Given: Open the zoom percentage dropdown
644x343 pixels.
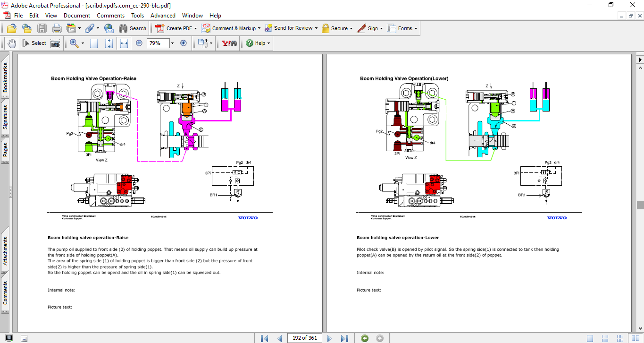Looking at the screenshot, I should coord(172,43).
